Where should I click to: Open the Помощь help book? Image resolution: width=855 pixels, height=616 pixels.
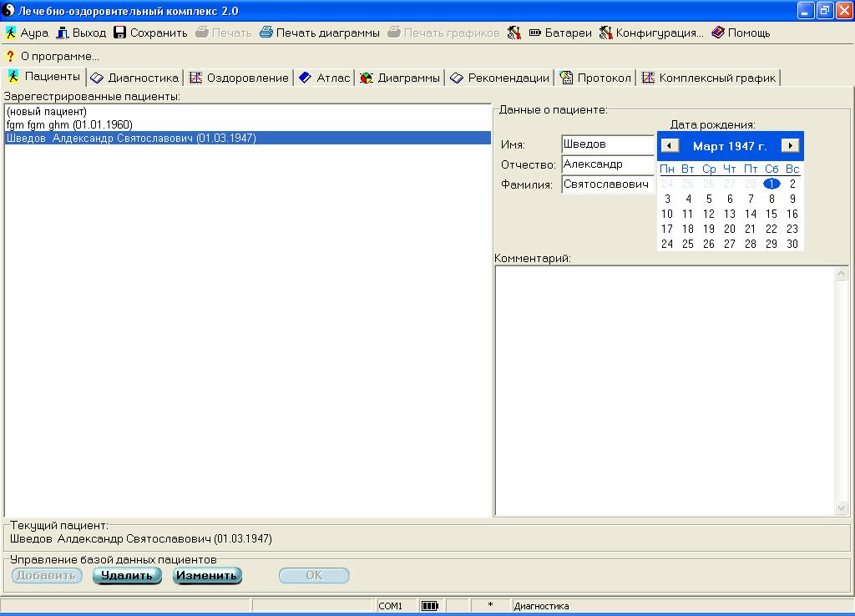(718, 33)
